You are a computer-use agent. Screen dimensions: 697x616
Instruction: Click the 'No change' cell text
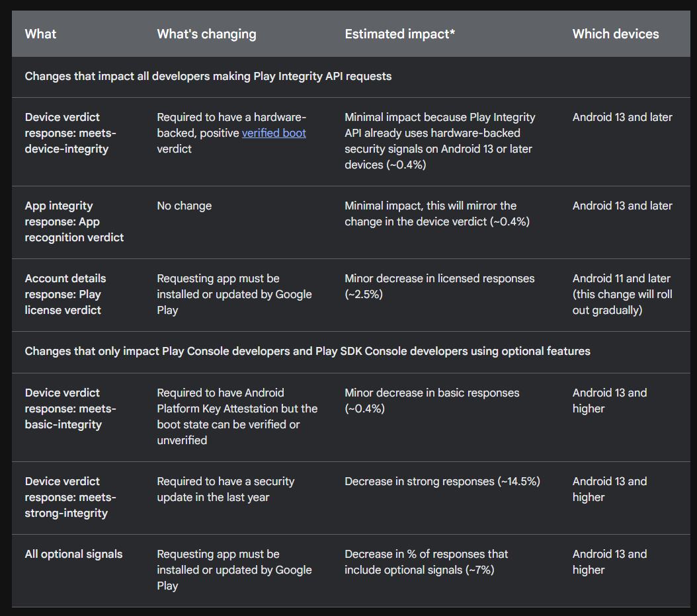click(x=184, y=206)
